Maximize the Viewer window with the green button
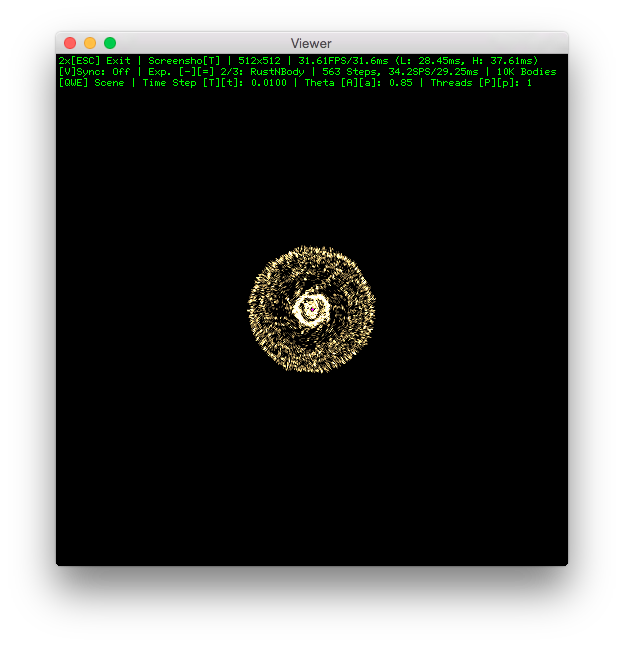Viewport: 624px width, 646px height. 110,43
